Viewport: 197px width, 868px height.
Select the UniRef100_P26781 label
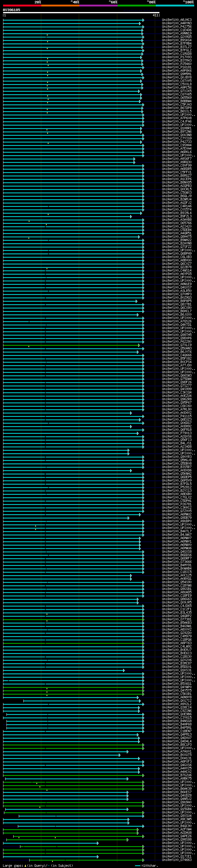[177, 504]
